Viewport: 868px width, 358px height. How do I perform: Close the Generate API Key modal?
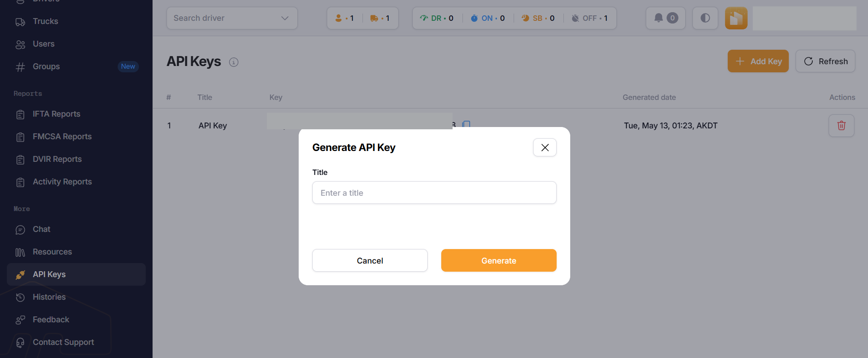pyautogui.click(x=544, y=147)
